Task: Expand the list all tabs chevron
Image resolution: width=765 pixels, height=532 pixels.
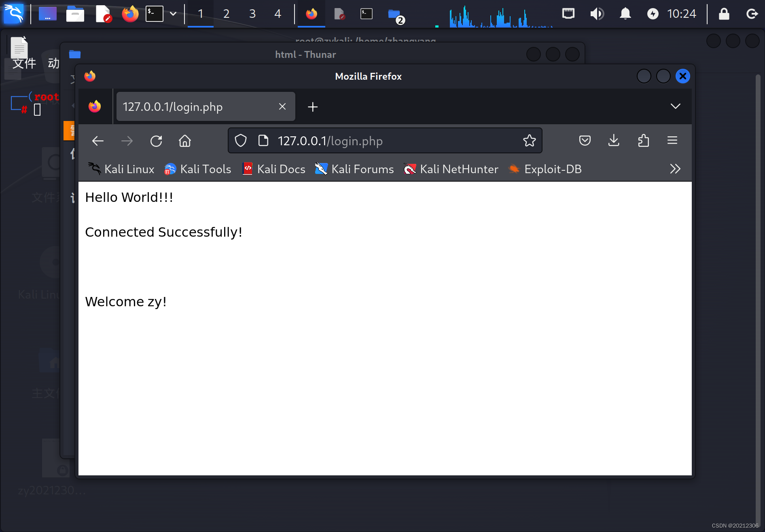Action: pyautogui.click(x=675, y=106)
